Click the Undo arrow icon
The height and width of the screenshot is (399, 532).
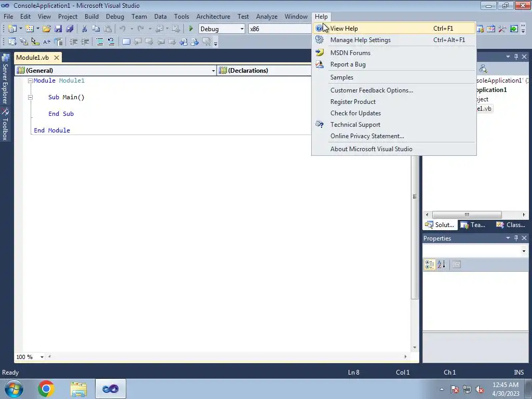click(x=123, y=29)
